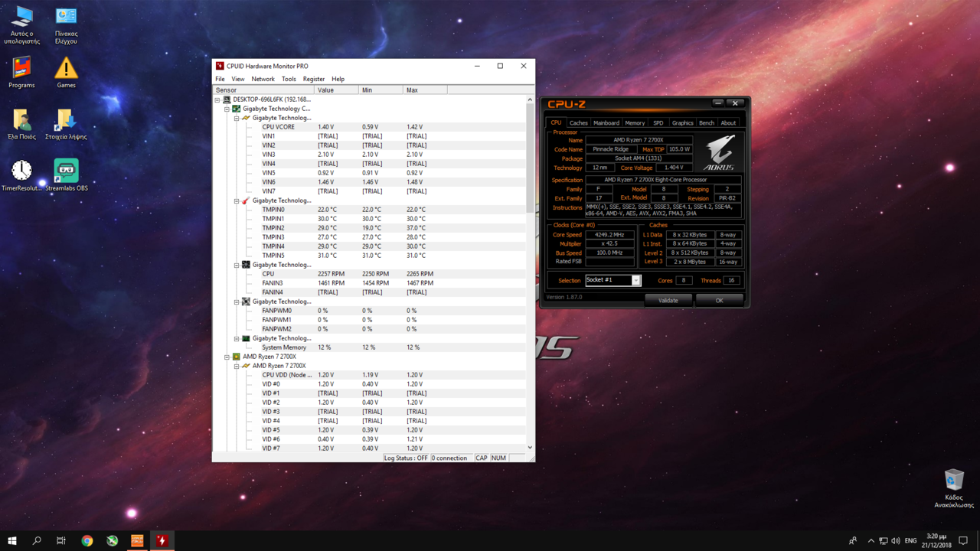Screen dimensions: 980x551
Task: Select the Control Panel desktop icon
Action: [66, 25]
